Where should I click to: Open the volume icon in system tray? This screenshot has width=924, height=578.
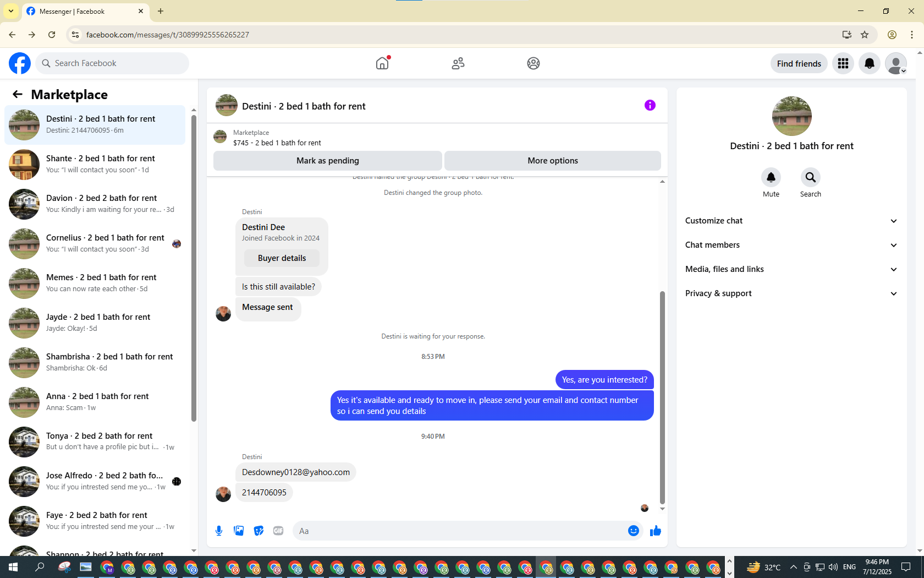click(x=833, y=567)
